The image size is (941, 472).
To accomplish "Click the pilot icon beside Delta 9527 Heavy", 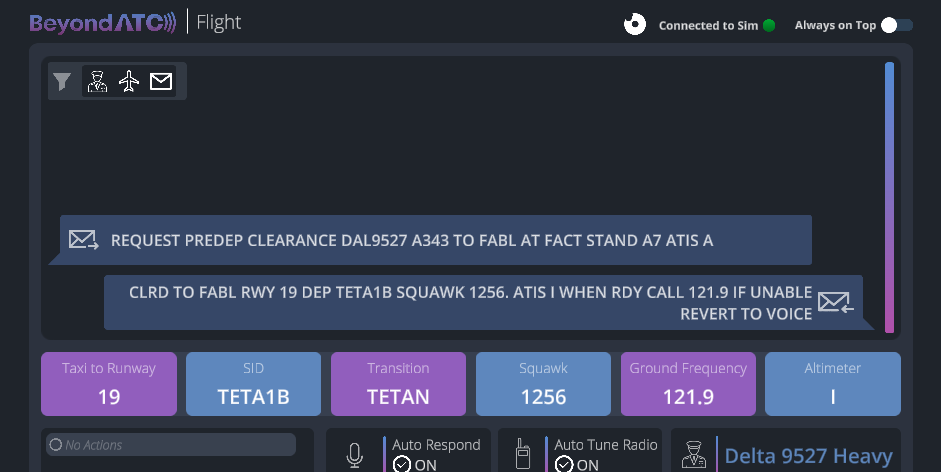I will pyautogui.click(x=693, y=455).
